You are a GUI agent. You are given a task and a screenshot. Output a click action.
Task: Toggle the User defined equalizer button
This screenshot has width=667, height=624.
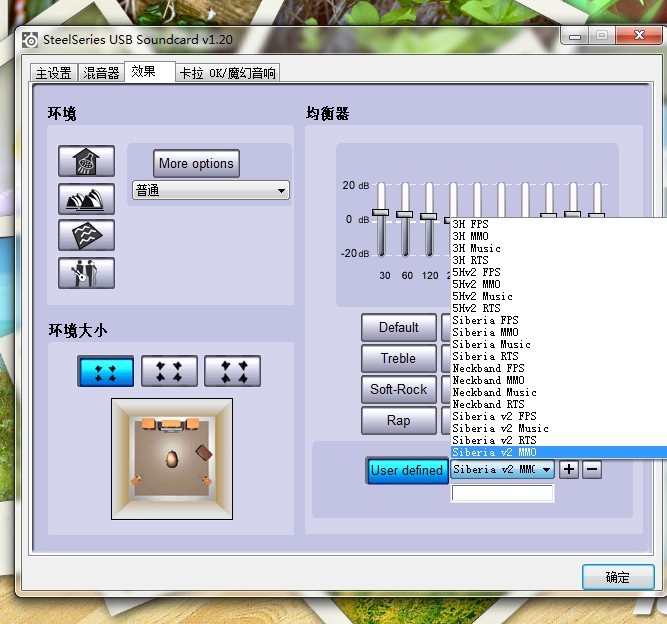tap(407, 470)
